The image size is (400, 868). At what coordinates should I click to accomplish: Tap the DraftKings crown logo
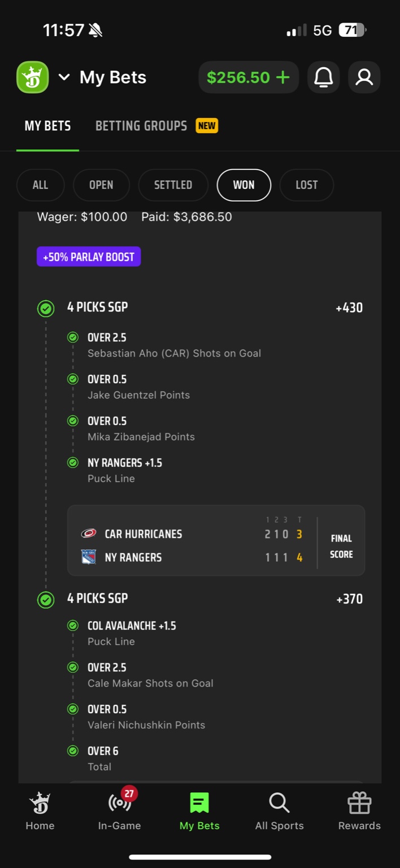tap(33, 77)
